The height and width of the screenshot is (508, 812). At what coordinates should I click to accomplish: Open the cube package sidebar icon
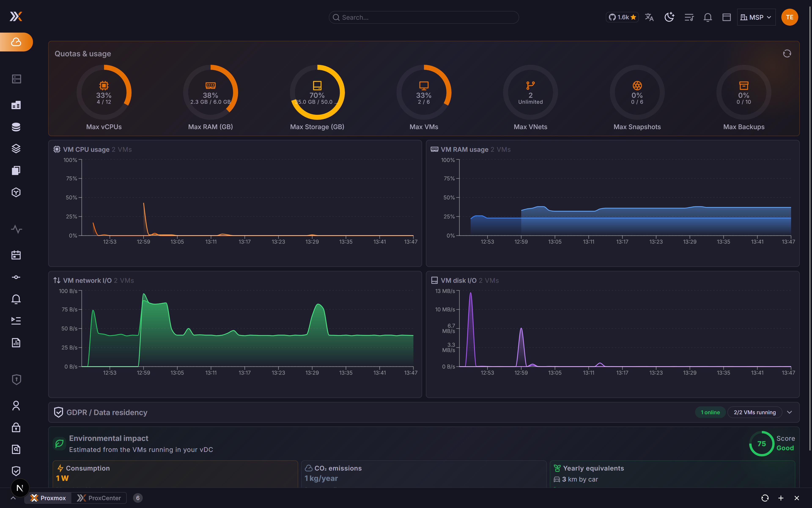(16, 193)
